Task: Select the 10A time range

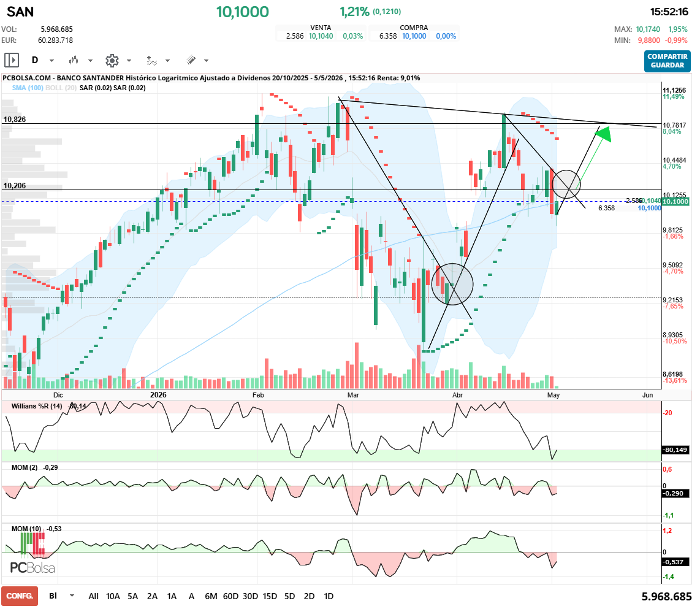Action: [x=113, y=596]
